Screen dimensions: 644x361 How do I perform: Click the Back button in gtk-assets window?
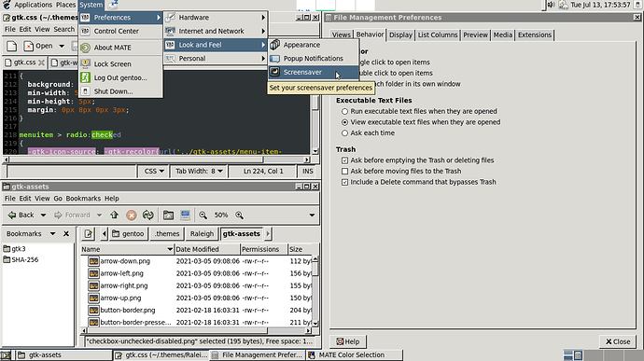21,215
